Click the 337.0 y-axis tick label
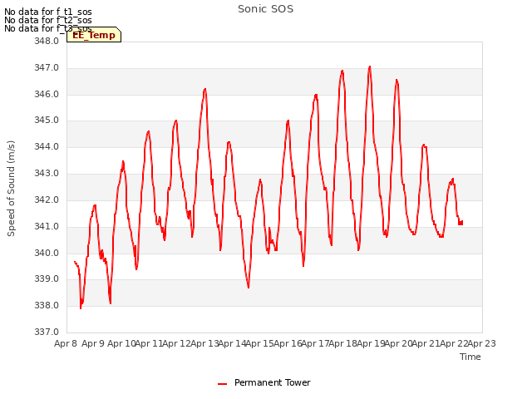This screenshot has height=399, width=532. click(47, 332)
